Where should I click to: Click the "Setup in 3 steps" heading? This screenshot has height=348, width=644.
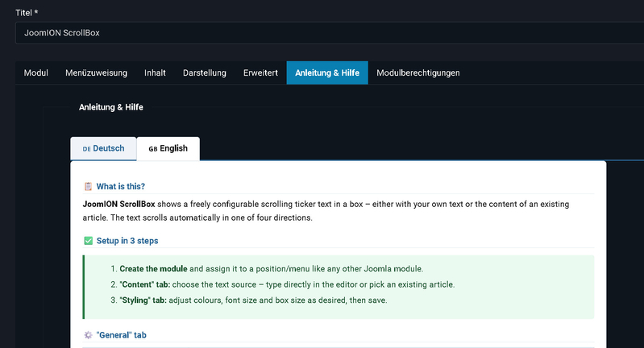coord(127,241)
